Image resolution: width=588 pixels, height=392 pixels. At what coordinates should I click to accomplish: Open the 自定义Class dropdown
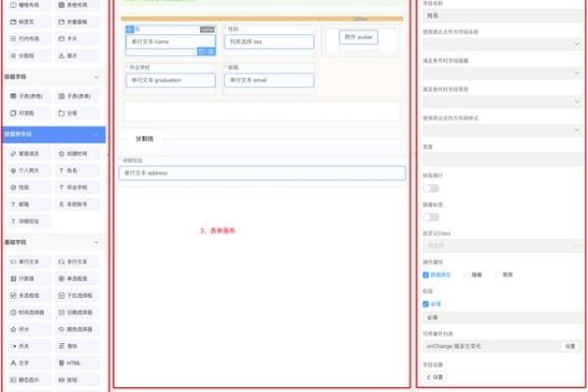(x=503, y=246)
